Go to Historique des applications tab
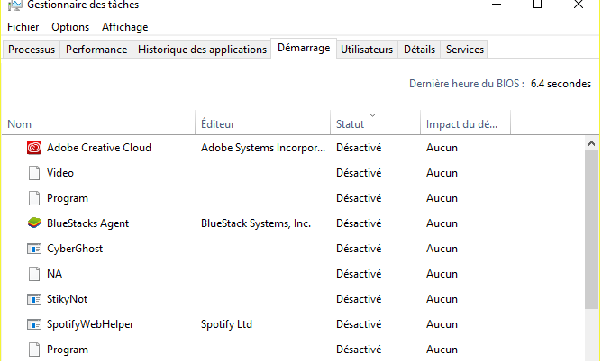This screenshot has width=602, height=364. [x=202, y=50]
